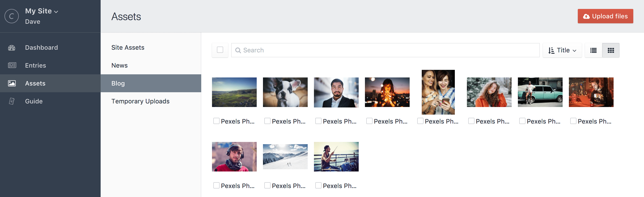
Task: Click the Entries newspaper icon
Action: click(x=12, y=65)
